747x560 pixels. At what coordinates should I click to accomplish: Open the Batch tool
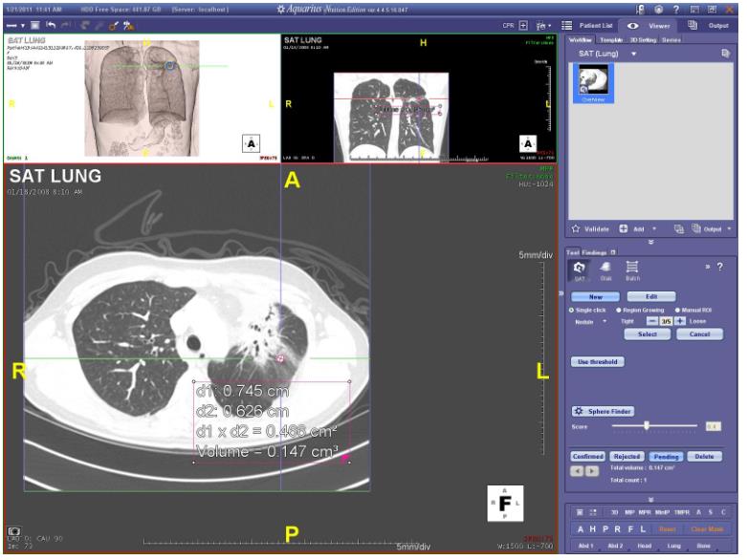tap(632, 270)
